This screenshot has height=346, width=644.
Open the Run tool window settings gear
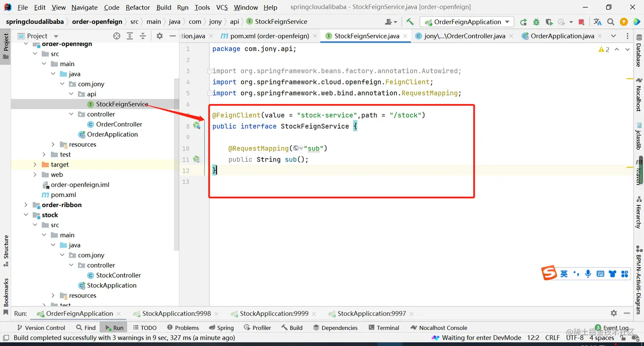point(614,313)
